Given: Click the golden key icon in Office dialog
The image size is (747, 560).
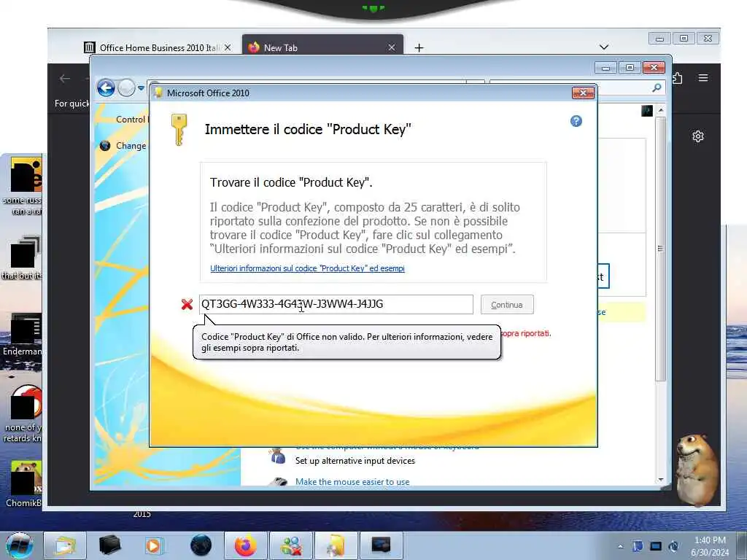Looking at the screenshot, I should coord(179,130).
